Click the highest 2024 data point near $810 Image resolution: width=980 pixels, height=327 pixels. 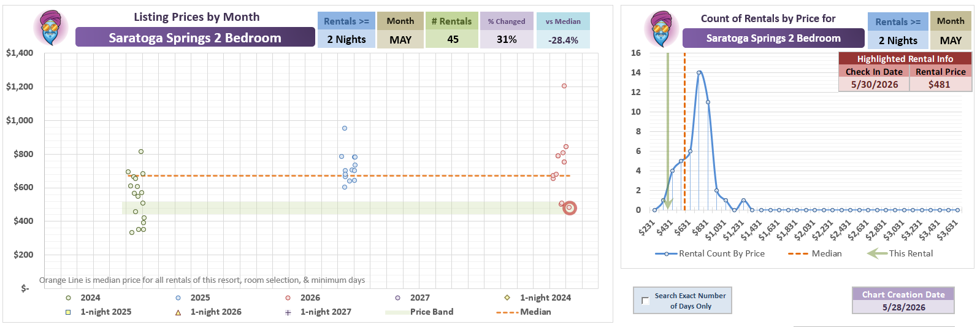(x=141, y=152)
